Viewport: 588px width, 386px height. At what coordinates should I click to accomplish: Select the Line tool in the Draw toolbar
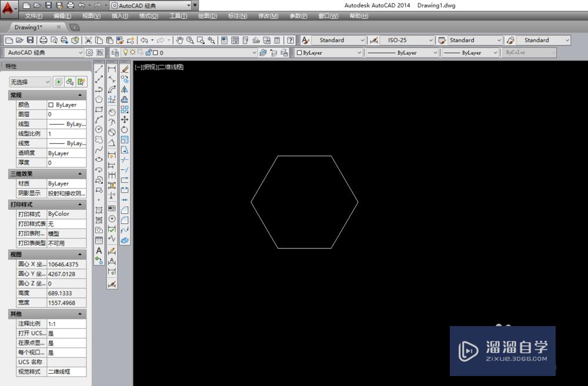tap(98, 68)
